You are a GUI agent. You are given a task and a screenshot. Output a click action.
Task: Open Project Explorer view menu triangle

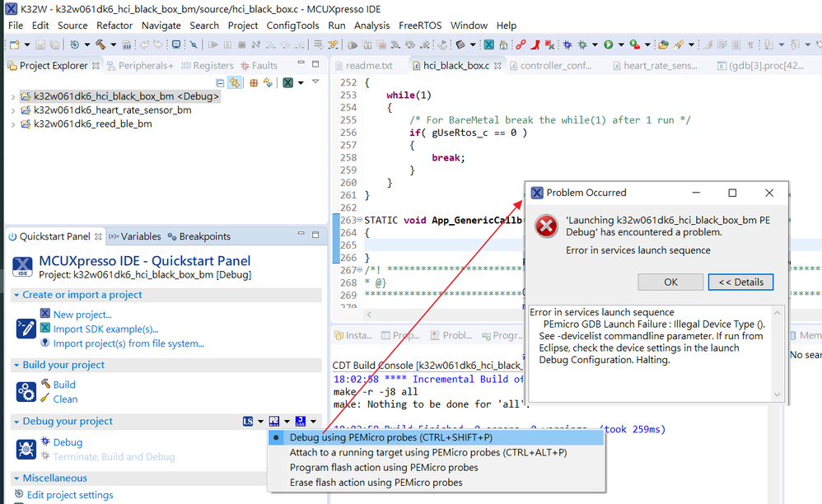click(x=315, y=82)
